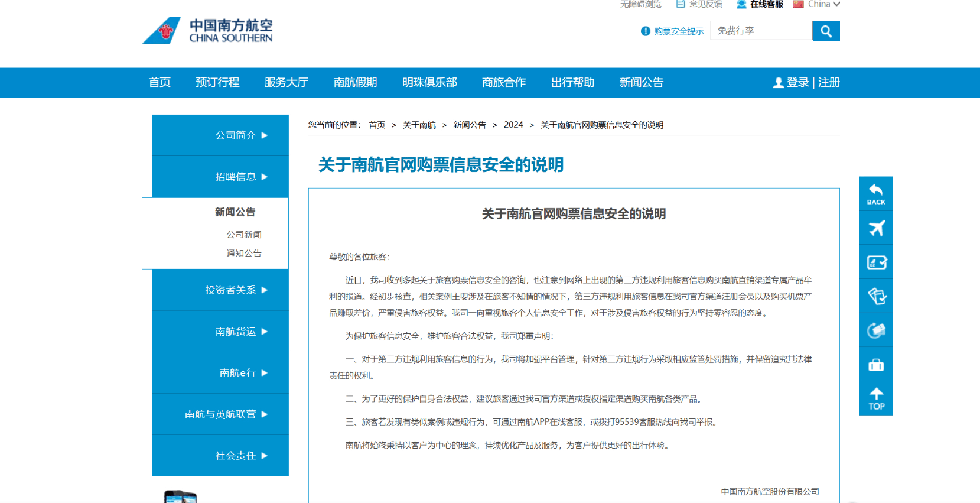Screen dimensions: 980x503
Task: Click the phone thumbnail below the sidebar
Action: click(180, 496)
